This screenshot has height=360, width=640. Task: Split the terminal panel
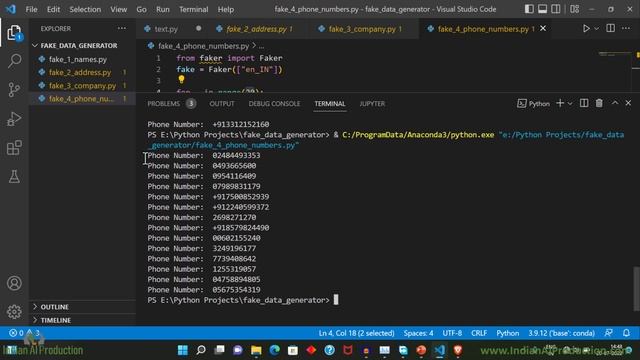click(x=584, y=103)
